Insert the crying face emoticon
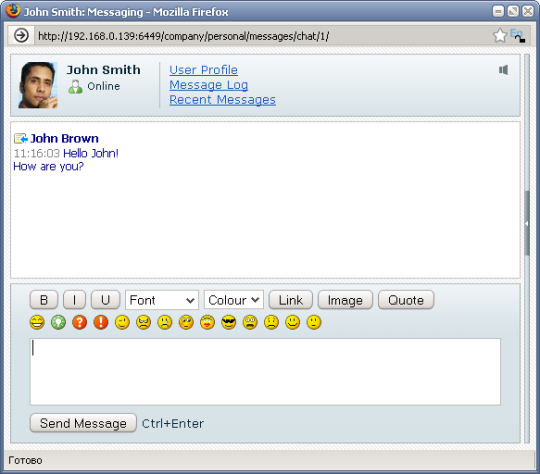This screenshot has width=540, height=474. coord(165,322)
